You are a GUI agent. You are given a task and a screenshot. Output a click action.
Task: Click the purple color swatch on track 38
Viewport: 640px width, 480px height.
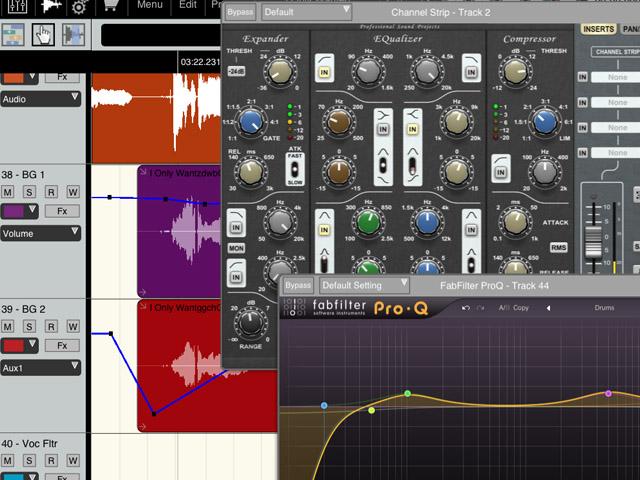coord(14,211)
